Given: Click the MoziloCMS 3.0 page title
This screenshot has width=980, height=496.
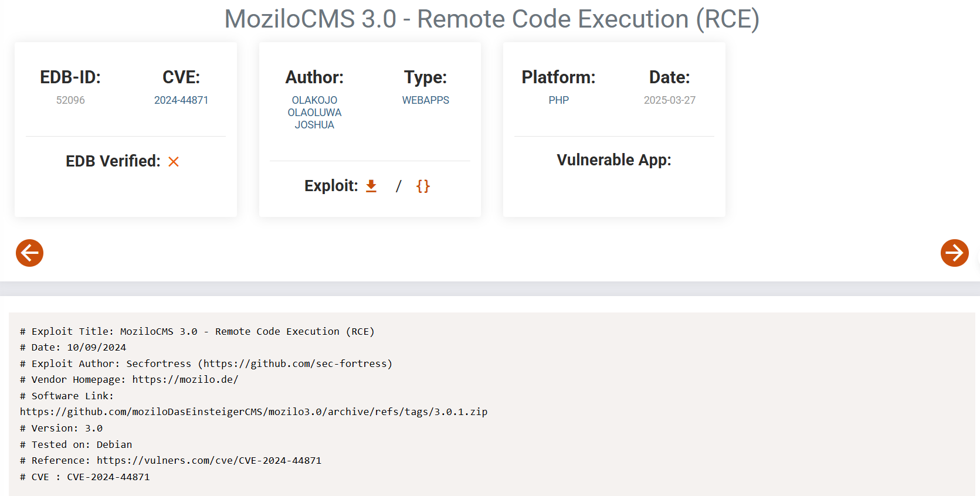Looking at the screenshot, I should tap(491, 19).
